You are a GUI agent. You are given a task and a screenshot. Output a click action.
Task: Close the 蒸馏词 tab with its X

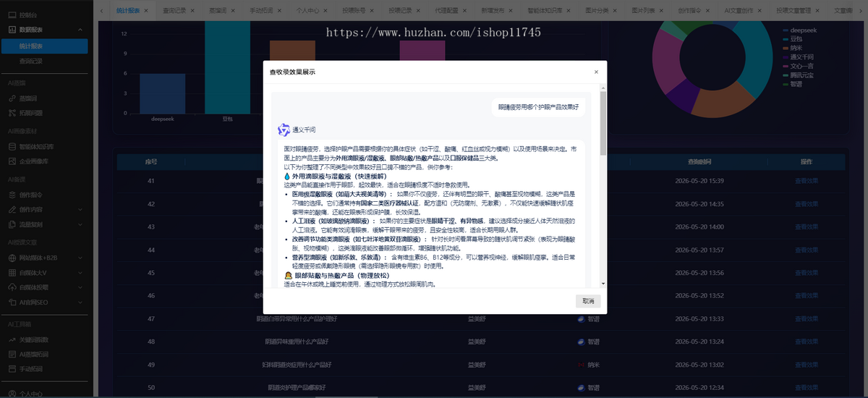tap(234, 11)
